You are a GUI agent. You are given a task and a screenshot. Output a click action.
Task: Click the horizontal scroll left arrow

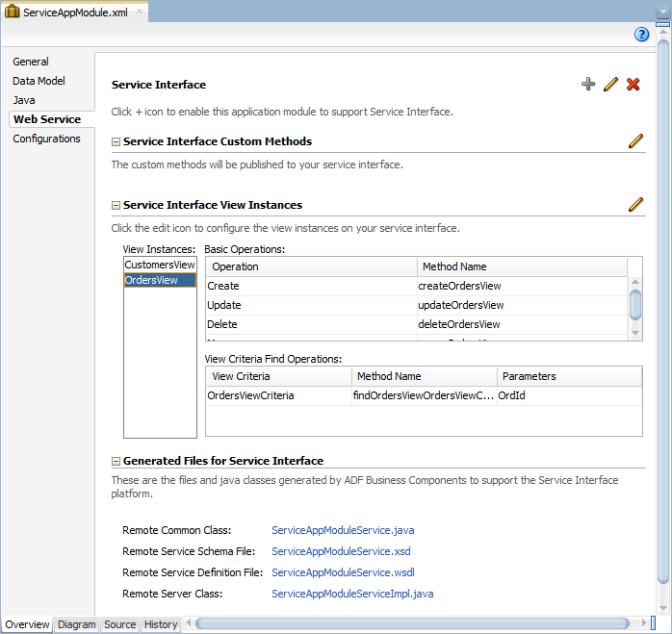click(x=189, y=622)
